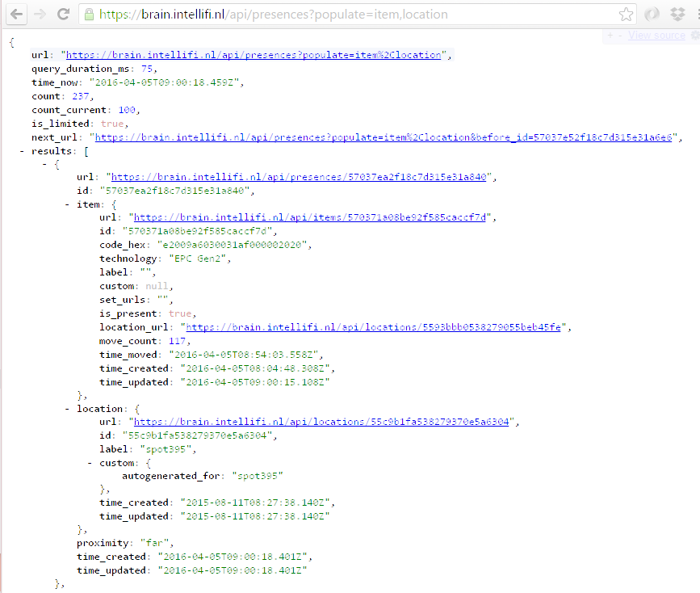Click the is_limited value true
This screenshot has width=700, height=593.
click(x=112, y=124)
